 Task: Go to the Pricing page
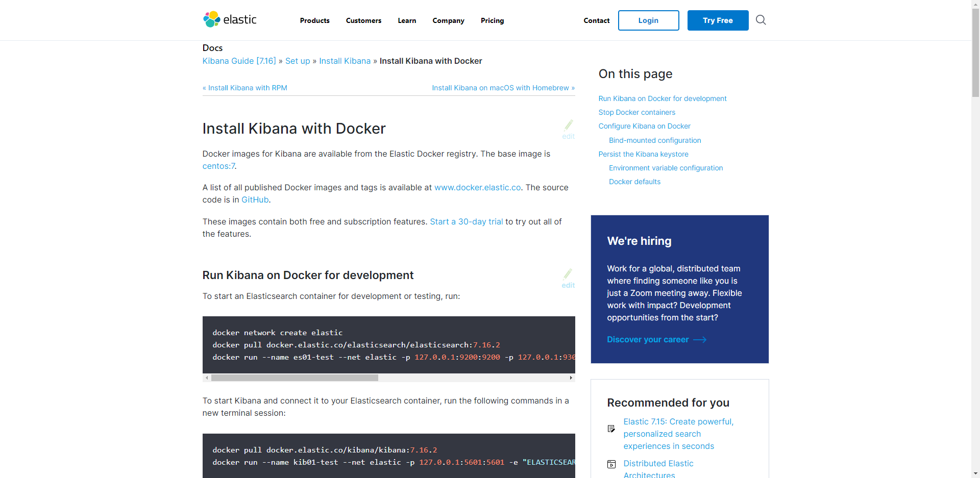[x=492, y=20]
